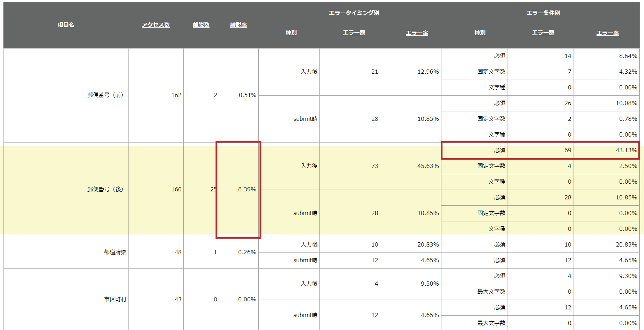Click error count 73 for 入力後
Viewport: 644px width, 330px height.
click(x=375, y=166)
